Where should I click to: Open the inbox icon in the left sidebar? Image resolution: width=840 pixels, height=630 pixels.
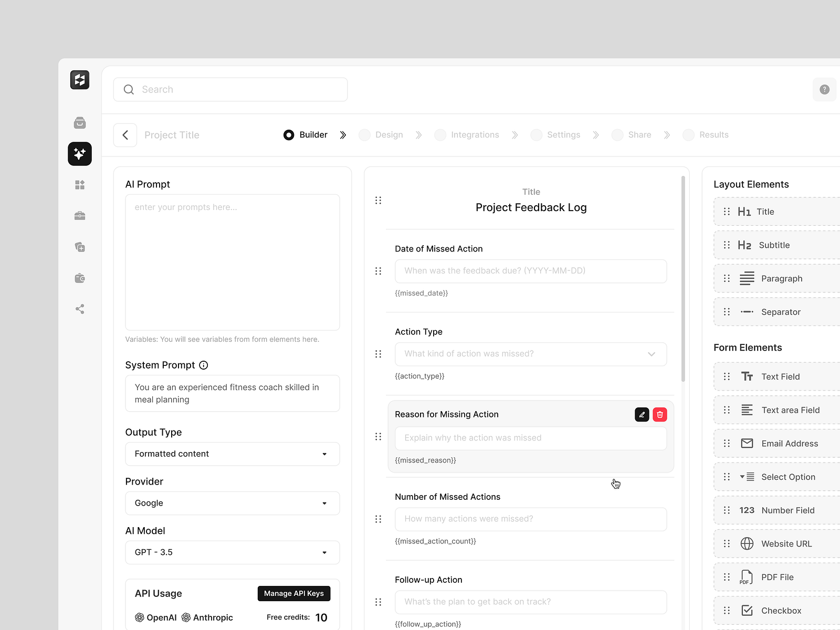pos(80,122)
